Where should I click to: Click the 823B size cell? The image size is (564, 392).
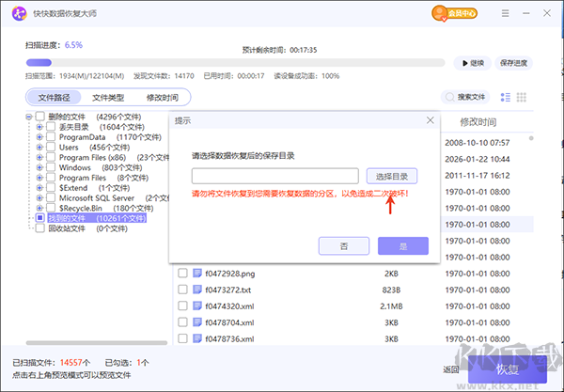tap(391, 290)
